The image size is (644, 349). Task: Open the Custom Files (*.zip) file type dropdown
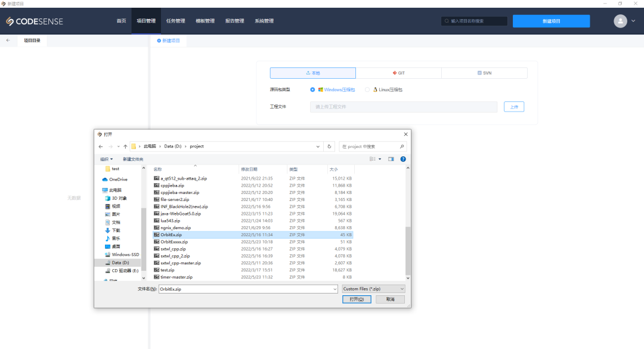coord(401,289)
